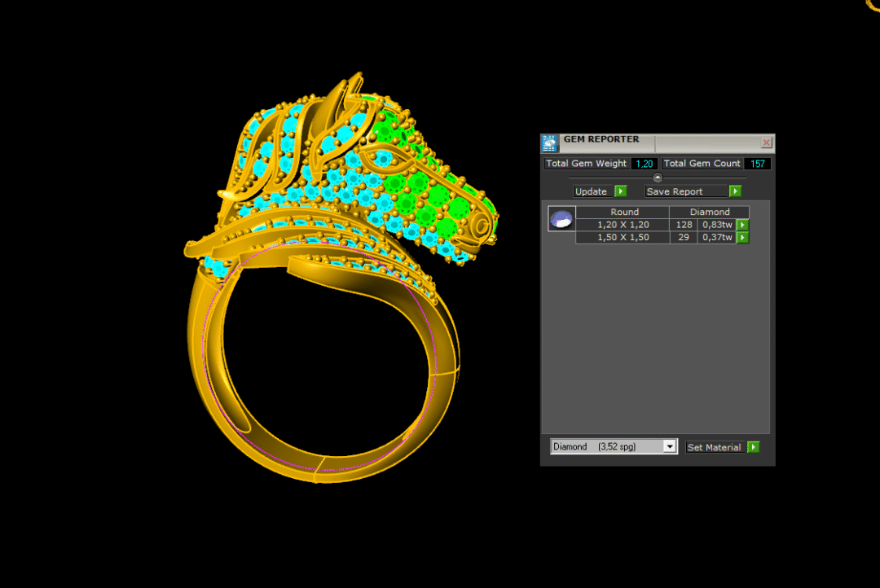Click the Total Gem Weight value field
880x588 pixels.
coord(645,163)
